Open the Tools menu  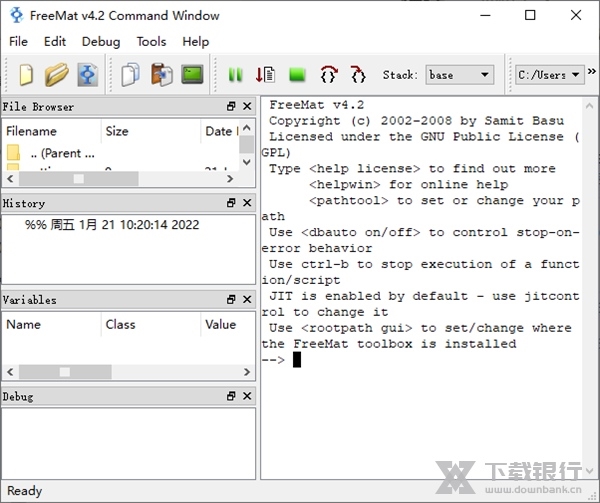coord(151,41)
